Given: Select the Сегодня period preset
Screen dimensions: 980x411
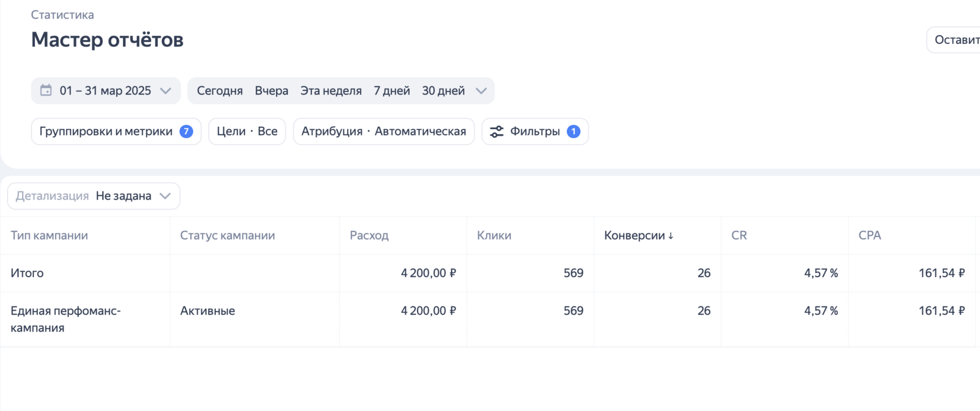Looking at the screenshot, I should tap(219, 90).
